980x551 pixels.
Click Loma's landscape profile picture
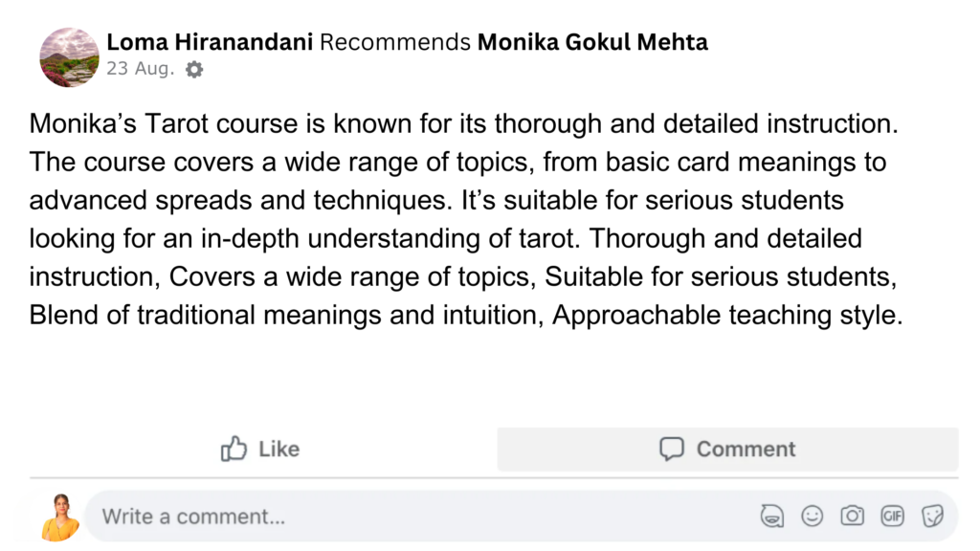[x=69, y=56]
